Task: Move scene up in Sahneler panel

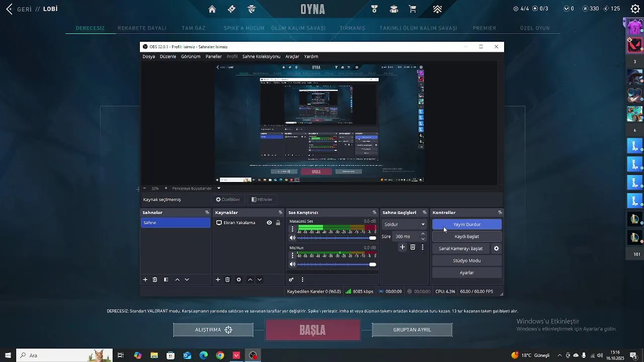Action: point(177,280)
